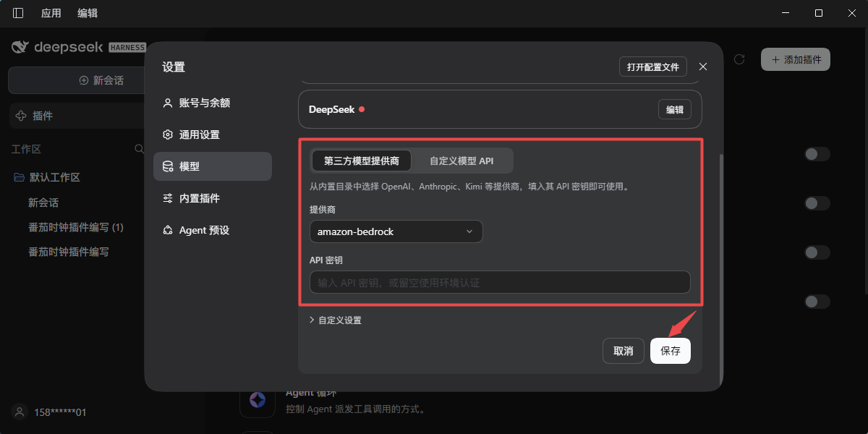Select the 模型 settings section
Screen dimensions: 868x434
click(x=213, y=166)
